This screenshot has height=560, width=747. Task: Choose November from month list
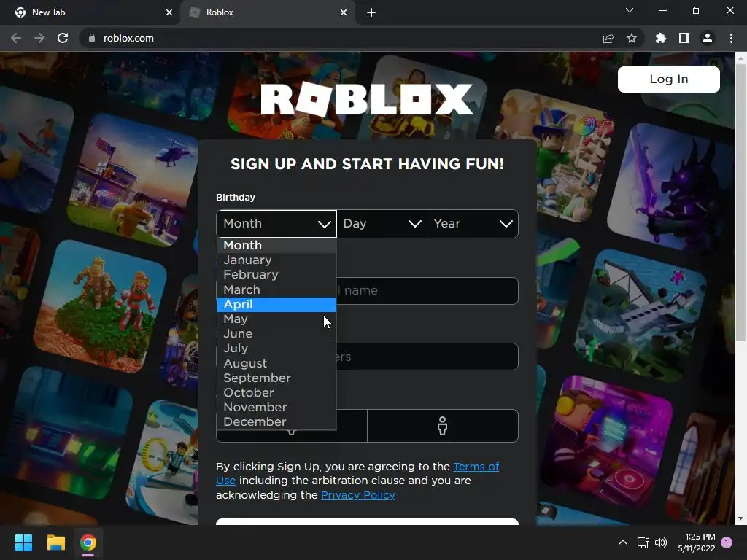(276, 408)
